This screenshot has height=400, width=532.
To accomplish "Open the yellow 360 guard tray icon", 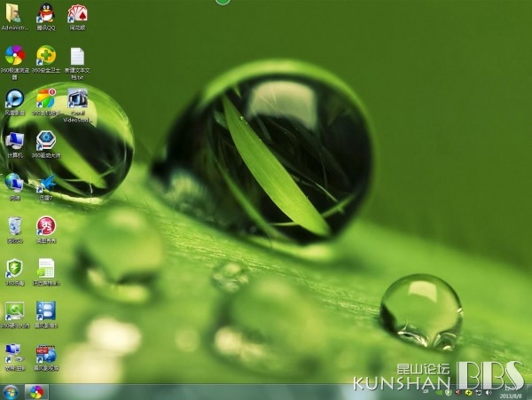I will pyautogui.click(x=468, y=393).
